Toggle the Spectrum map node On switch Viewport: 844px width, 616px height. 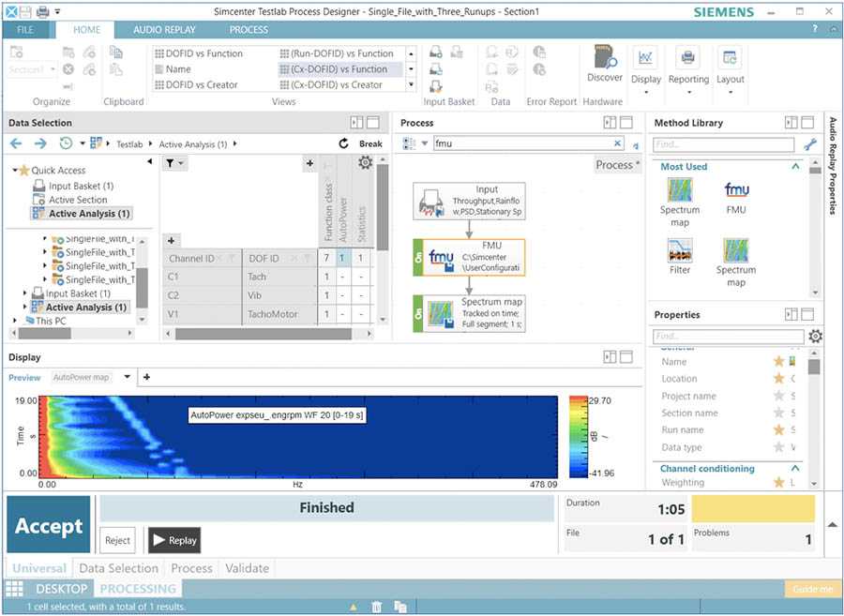(x=419, y=313)
